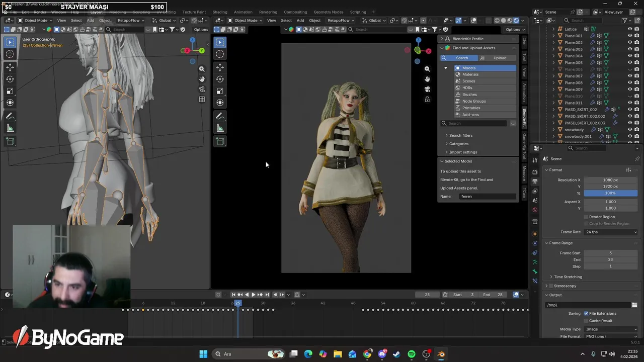Open the Select menu in right viewport
This screenshot has height=362, width=644.
(x=286, y=21)
